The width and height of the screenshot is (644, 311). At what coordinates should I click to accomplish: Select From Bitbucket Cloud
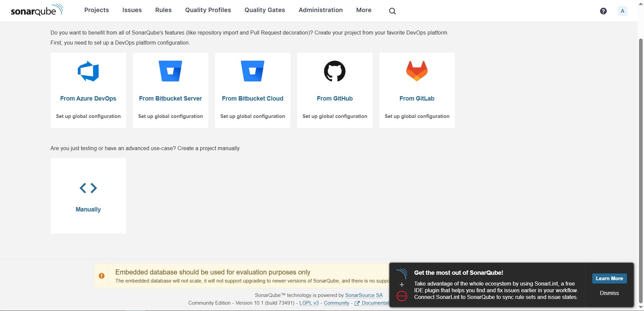[x=253, y=99]
